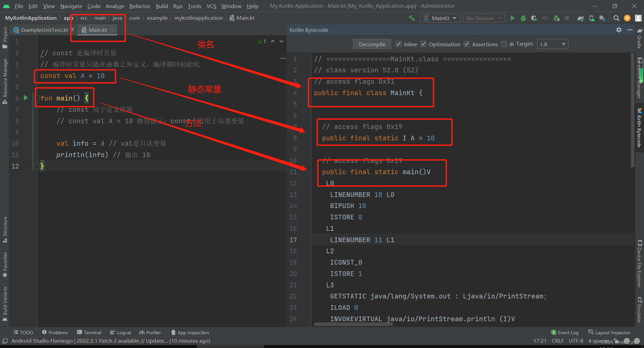Click CRLF line separator in status bar
644x348 pixels.
coord(557,341)
